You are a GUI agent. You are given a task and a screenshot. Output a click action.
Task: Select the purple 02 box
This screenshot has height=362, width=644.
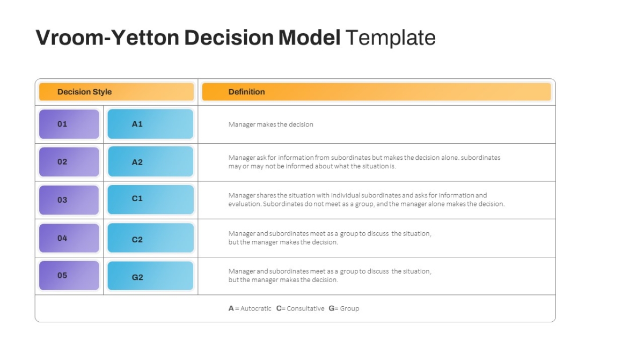[x=69, y=162]
